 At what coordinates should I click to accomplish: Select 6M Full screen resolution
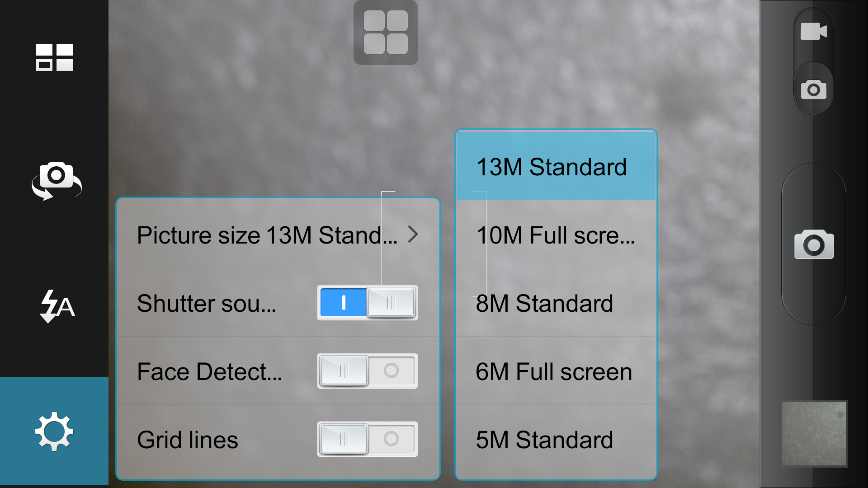(556, 371)
